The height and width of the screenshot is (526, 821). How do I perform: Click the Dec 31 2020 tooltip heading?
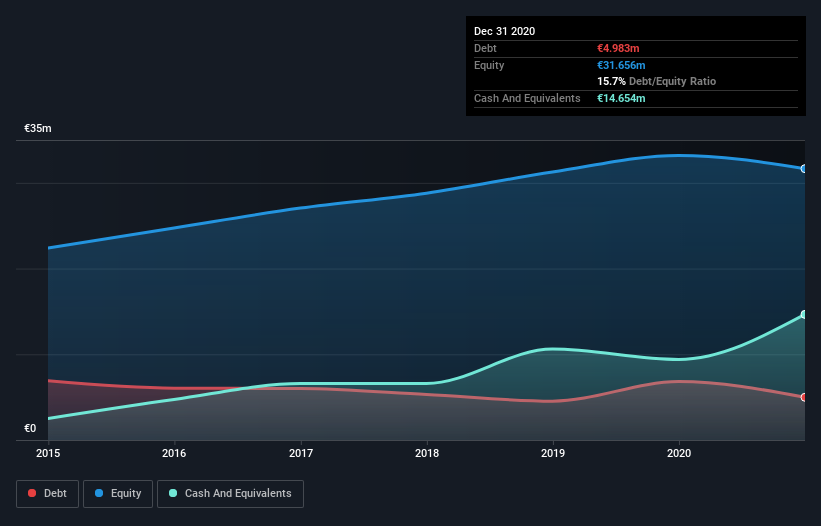(x=504, y=31)
